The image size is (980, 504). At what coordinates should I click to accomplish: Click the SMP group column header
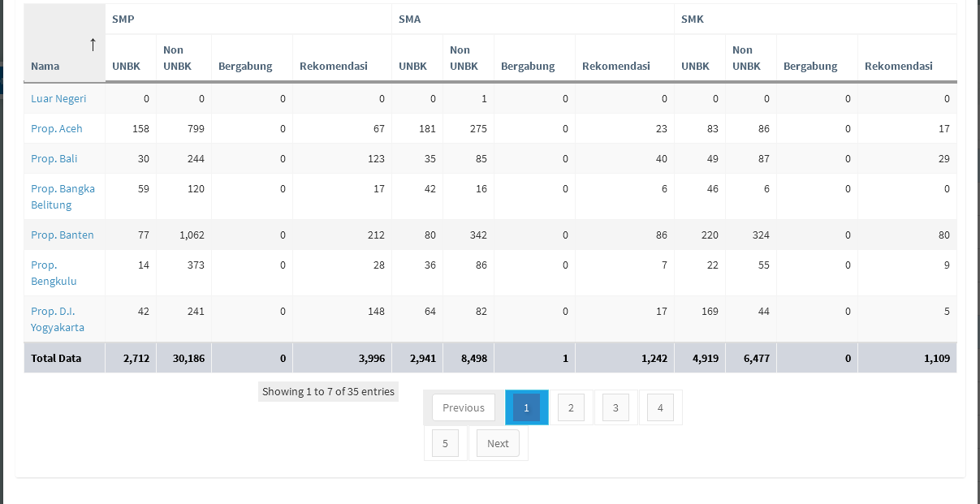tap(123, 19)
